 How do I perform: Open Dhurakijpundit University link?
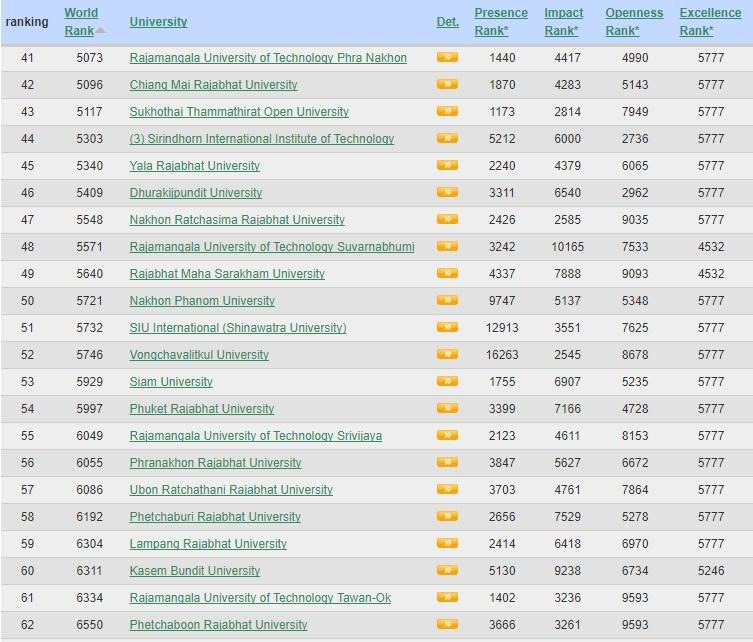point(195,193)
